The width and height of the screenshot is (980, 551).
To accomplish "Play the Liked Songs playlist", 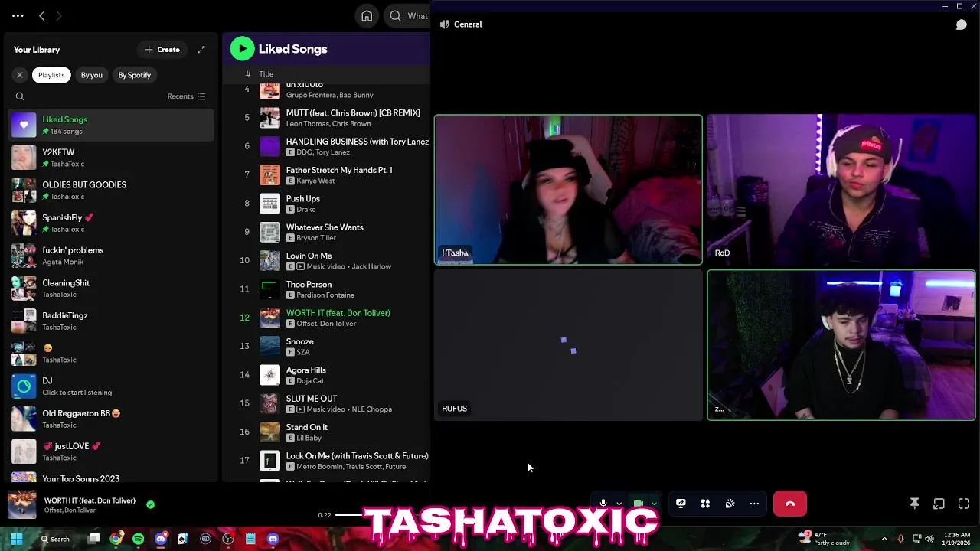I will pyautogui.click(x=242, y=49).
